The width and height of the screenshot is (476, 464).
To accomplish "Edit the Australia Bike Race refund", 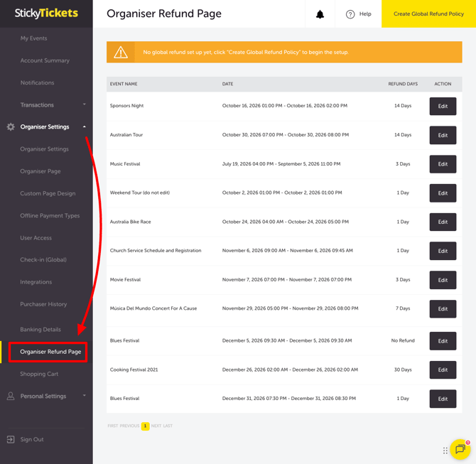I will coord(443,222).
